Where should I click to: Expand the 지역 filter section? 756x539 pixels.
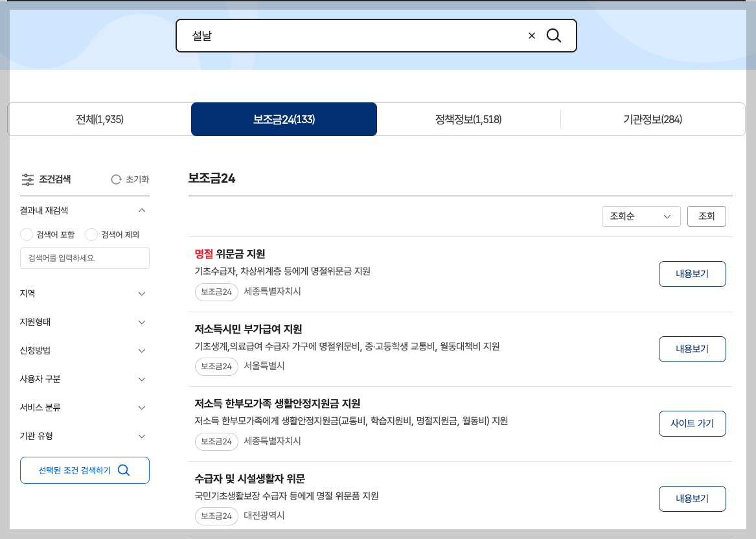coord(141,293)
